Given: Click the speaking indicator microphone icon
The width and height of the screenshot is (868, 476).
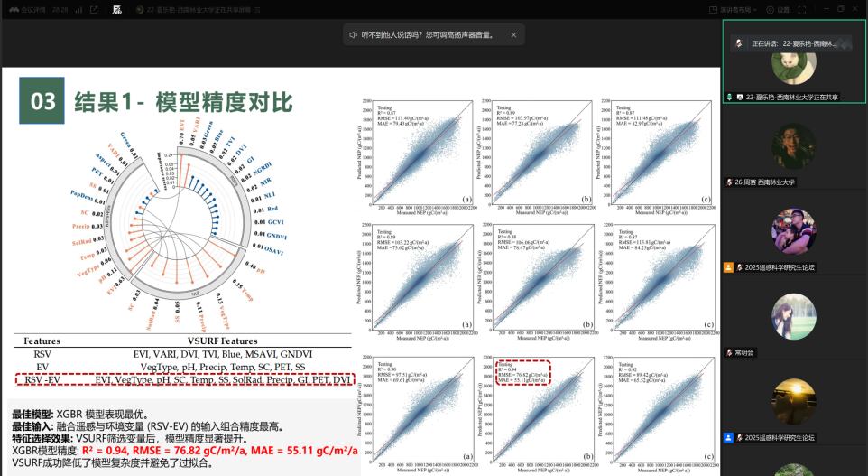Looking at the screenshot, I should (x=738, y=43).
